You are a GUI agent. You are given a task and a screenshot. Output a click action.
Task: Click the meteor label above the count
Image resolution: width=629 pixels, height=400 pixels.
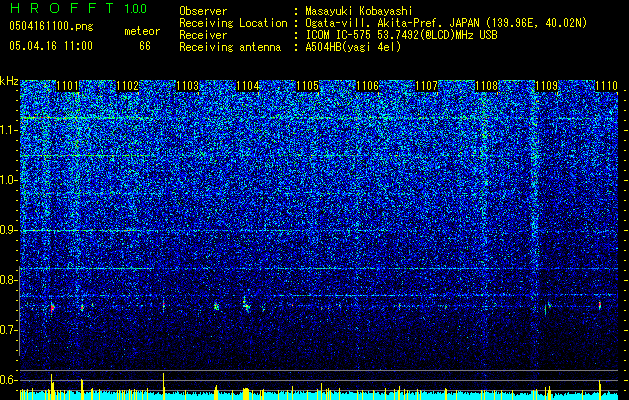tap(142, 31)
